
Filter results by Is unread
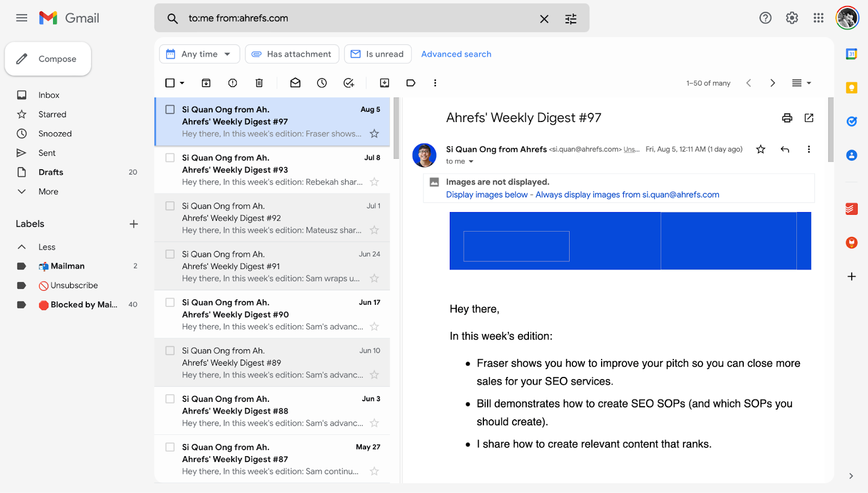click(x=378, y=54)
